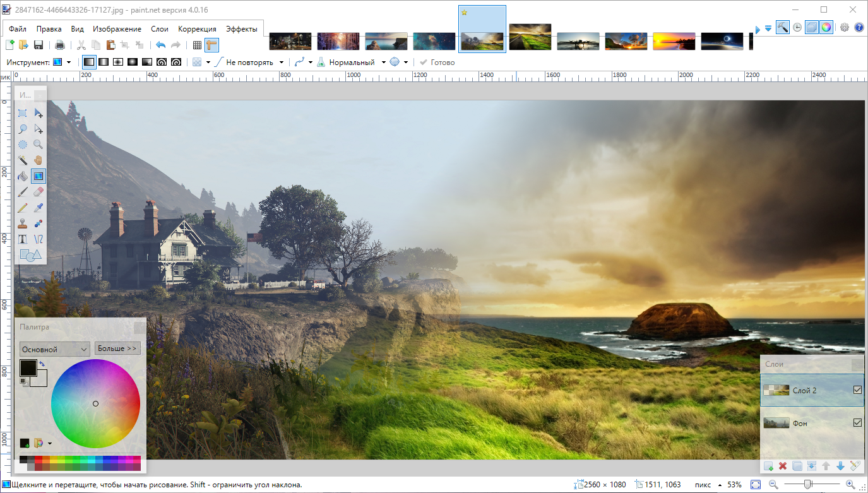
Task: Click the zoom slider in status bar
Action: 807,484
